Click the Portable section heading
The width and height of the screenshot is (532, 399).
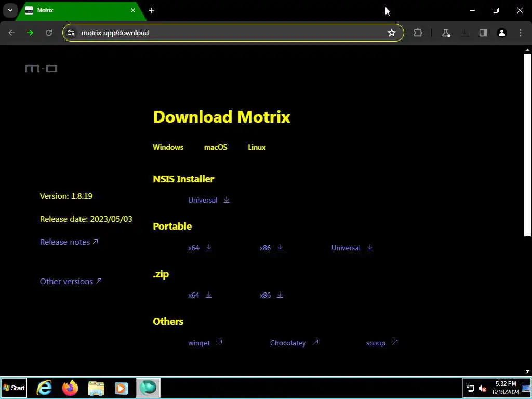coord(172,227)
